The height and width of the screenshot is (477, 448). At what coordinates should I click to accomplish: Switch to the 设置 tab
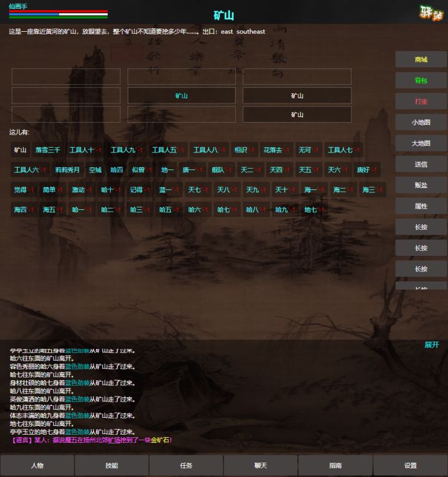point(410,465)
